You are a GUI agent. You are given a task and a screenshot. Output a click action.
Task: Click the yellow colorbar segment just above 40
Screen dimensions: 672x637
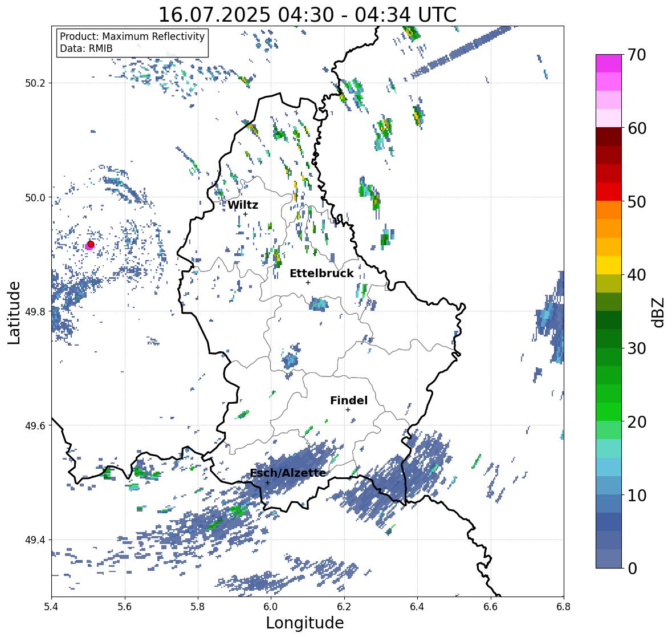pos(609,265)
